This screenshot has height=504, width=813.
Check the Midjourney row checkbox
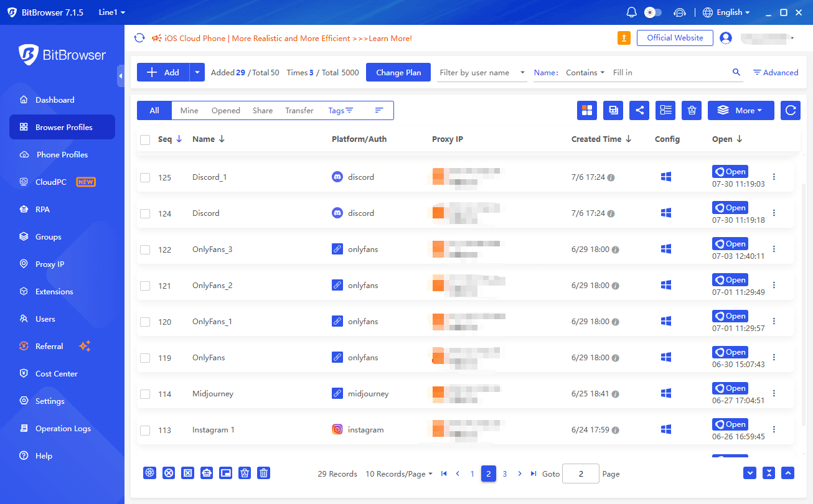[145, 394]
